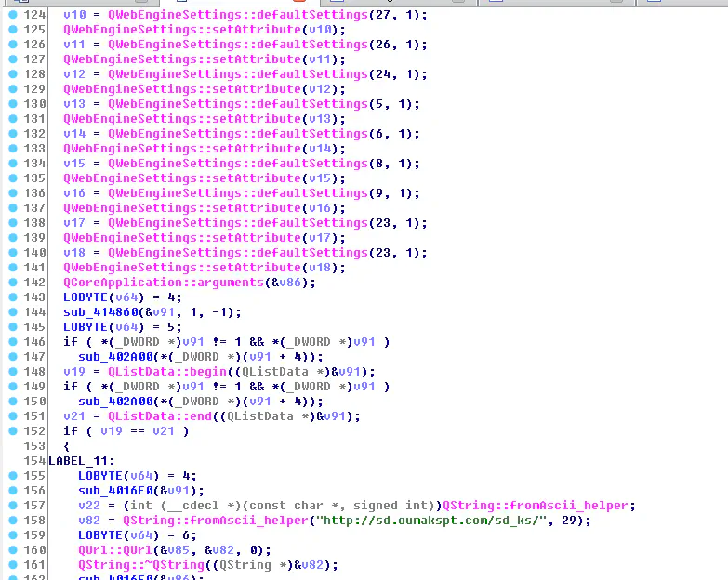The height and width of the screenshot is (580, 728).
Task: Toggle the breakpoint dot at line 148
Action: click(x=12, y=372)
